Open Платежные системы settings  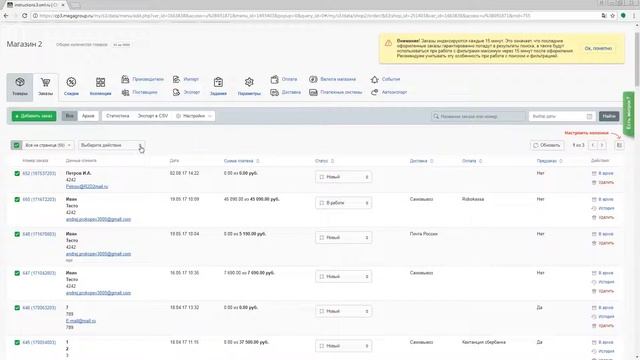[336, 93]
